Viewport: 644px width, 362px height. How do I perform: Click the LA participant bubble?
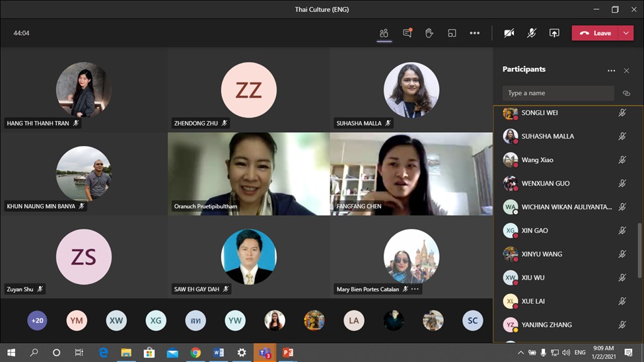pyautogui.click(x=353, y=320)
